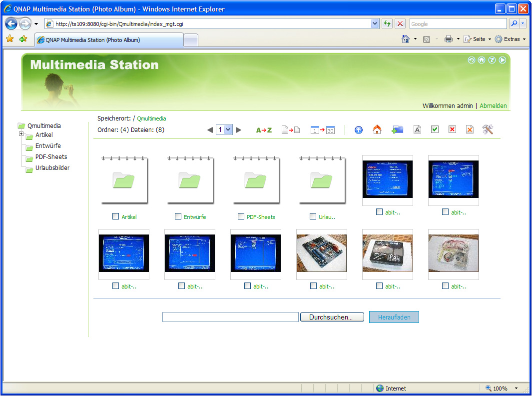Tick the checkbox for the Entwürfe folder

click(178, 216)
